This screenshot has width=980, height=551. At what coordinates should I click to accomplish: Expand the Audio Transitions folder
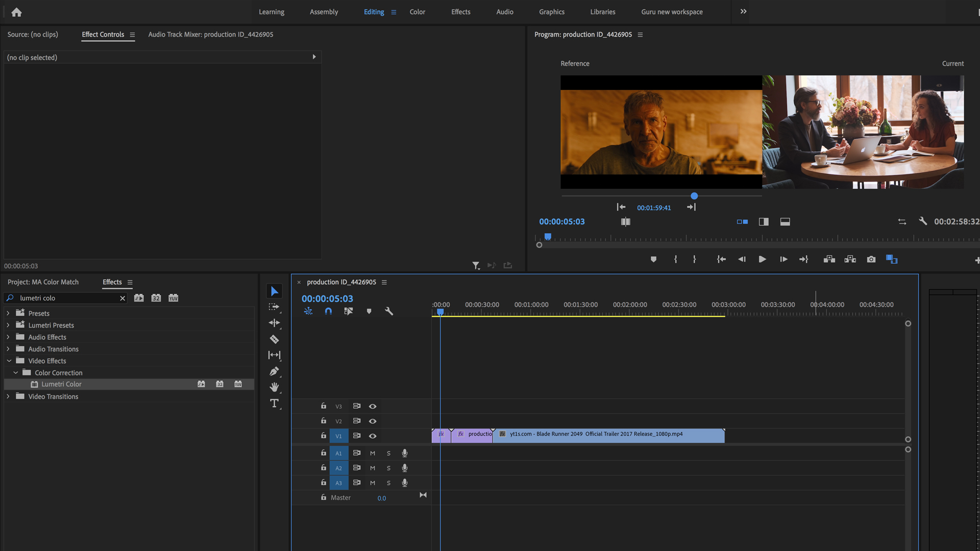tap(8, 349)
